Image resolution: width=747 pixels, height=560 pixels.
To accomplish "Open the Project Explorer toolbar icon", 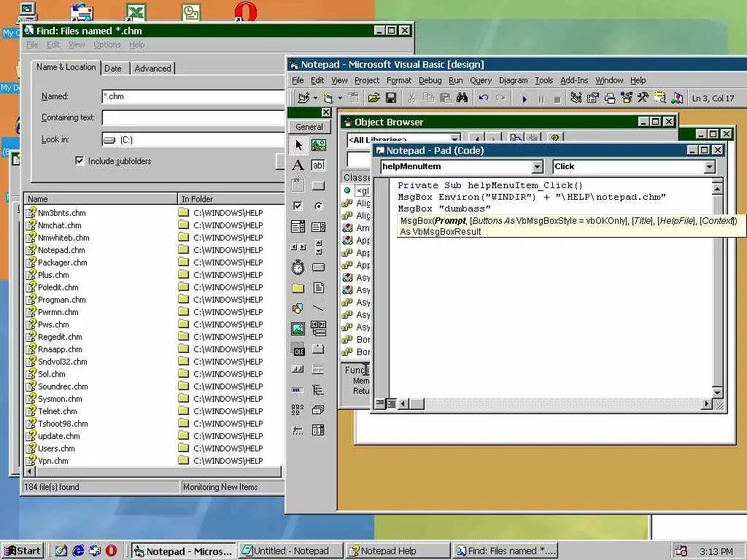I will pyautogui.click(x=576, y=98).
